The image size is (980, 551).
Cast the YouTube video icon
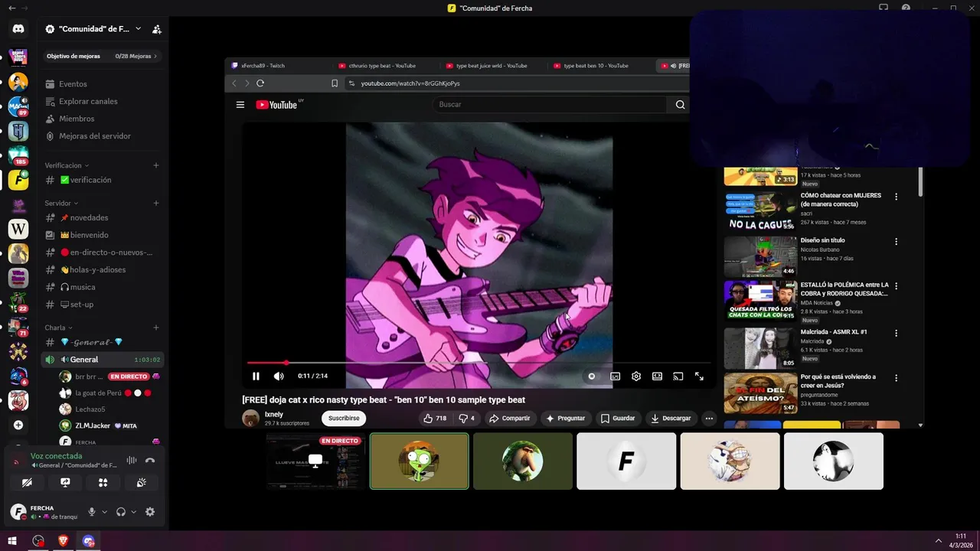[x=678, y=376]
